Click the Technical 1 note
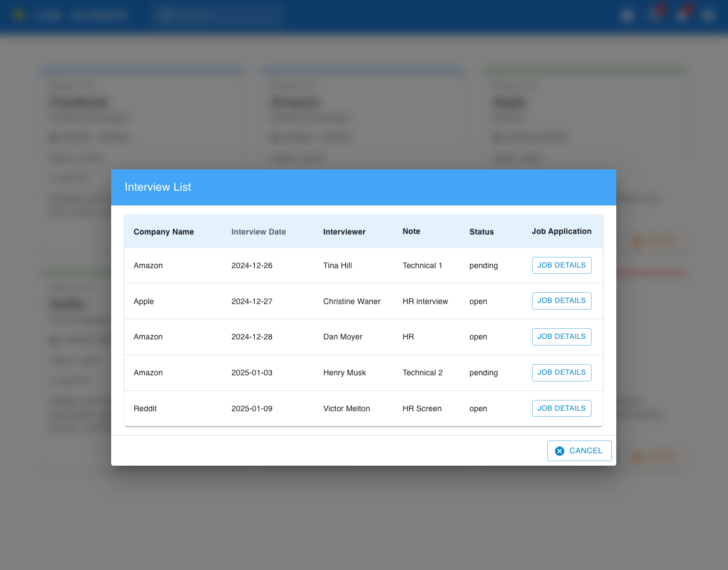Viewport: 728px width, 570px height. pyautogui.click(x=422, y=265)
